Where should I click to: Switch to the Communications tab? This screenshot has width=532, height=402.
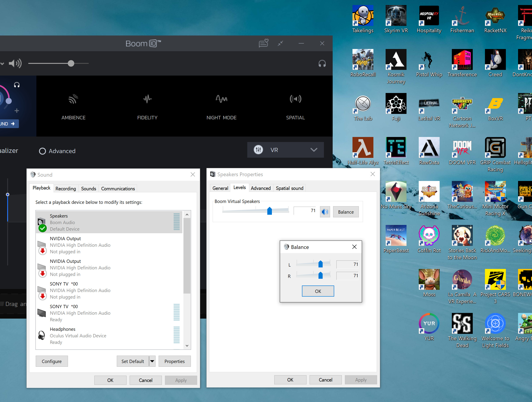point(118,189)
